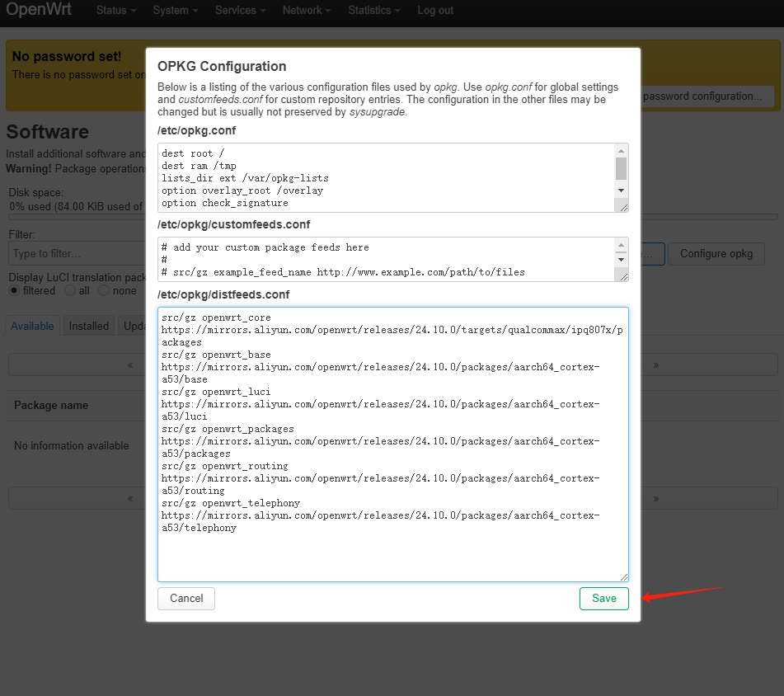Click the src/gz openwrt_core line

pyautogui.click(x=216, y=317)
